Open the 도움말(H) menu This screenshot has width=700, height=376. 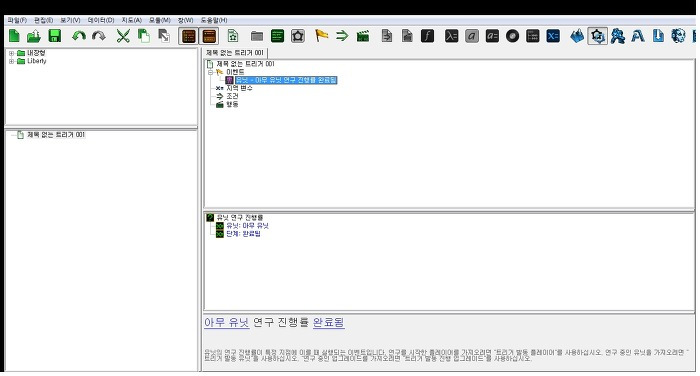[x=213, y=20]
